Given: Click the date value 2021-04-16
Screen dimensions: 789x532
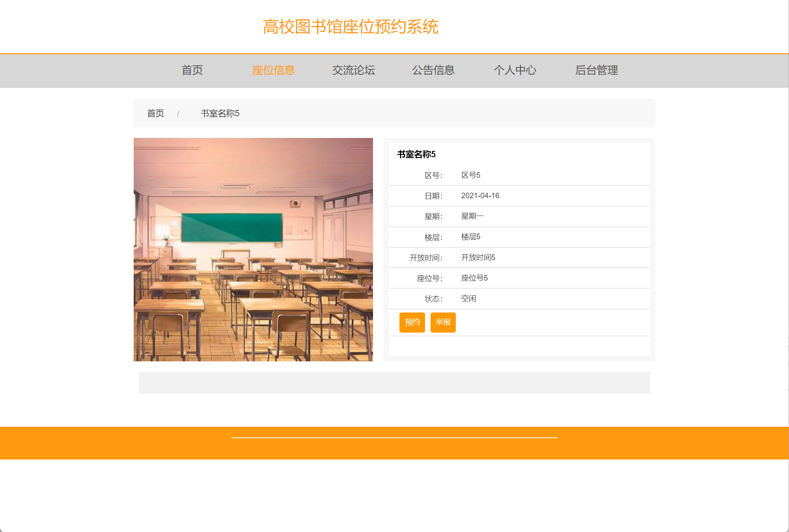Looking at the screenshot, I should coord(480,196).
